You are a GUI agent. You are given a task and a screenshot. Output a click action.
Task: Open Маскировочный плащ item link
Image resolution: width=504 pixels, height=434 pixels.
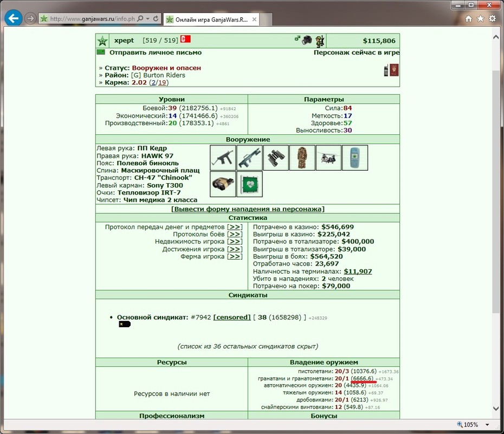click(x=160, y=170)
